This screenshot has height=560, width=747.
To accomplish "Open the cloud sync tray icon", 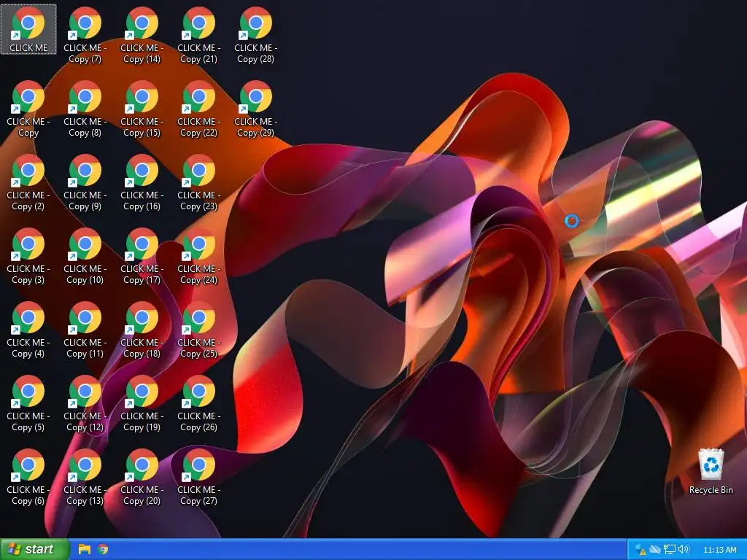I will click(x=655, y=550).
